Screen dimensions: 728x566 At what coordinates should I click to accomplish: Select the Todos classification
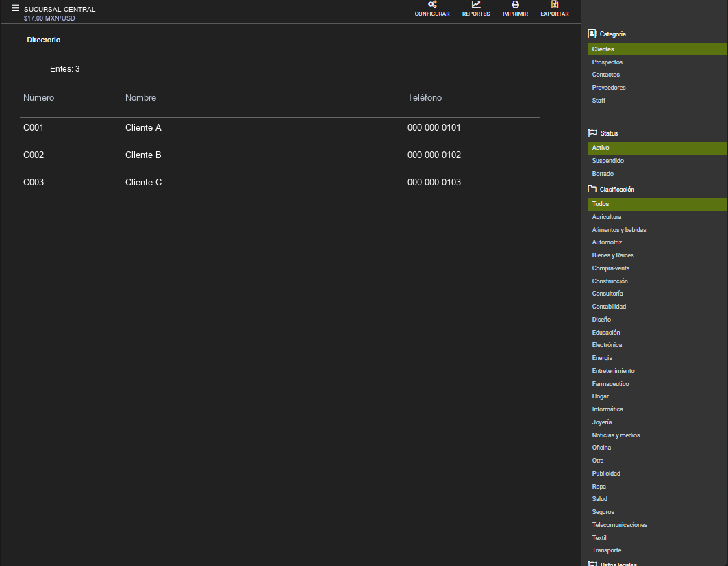pos(657,204)
